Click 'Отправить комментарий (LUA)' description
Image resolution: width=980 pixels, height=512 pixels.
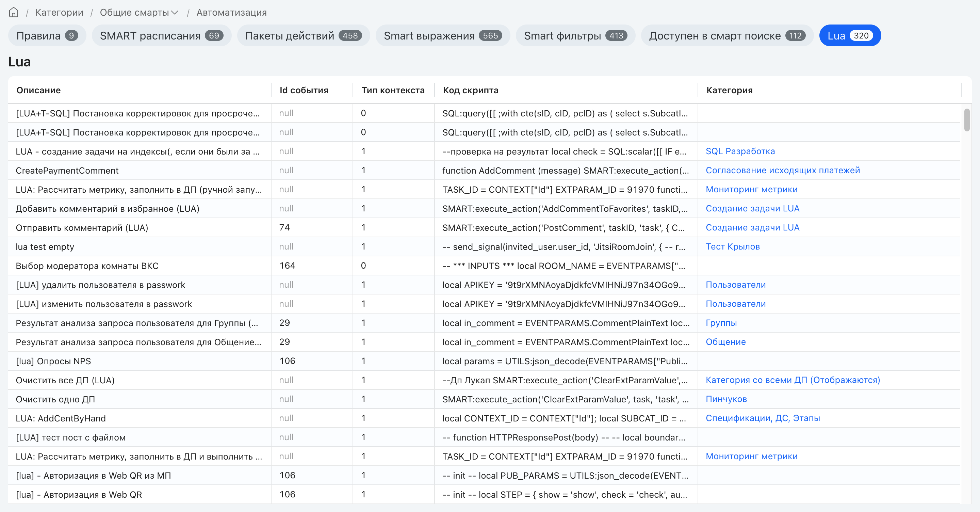tap(82, 228)
